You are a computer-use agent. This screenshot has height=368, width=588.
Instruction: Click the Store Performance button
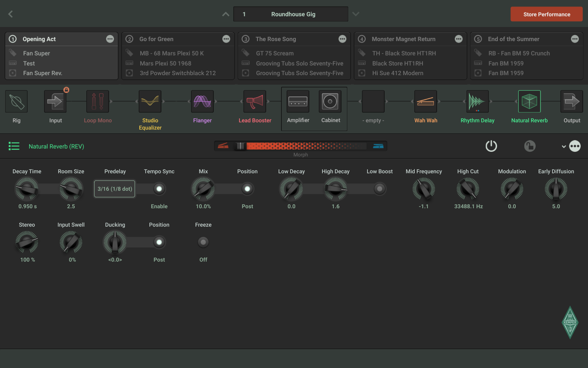(x=546, y=14)
